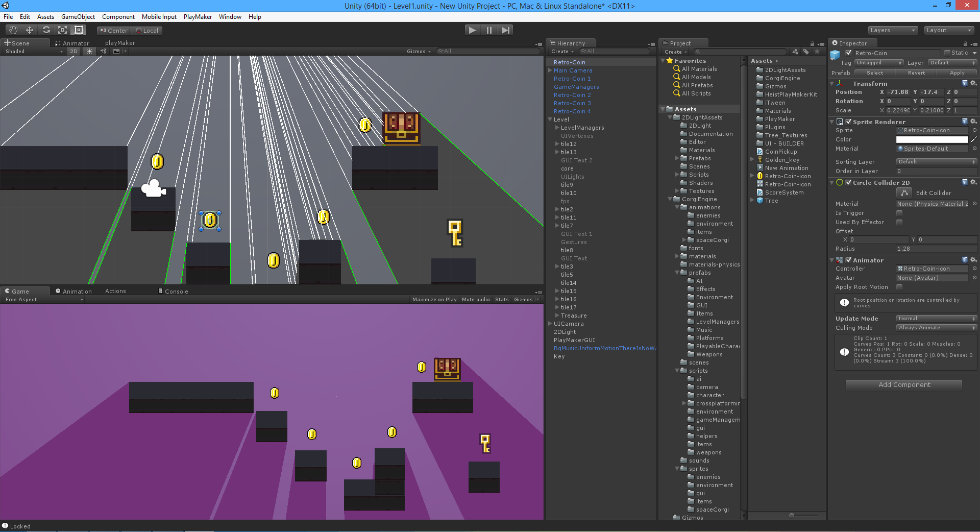Click the Step frame button
Image resolution: width=980 pixels, height=532 pixels.
pos(505,30)
